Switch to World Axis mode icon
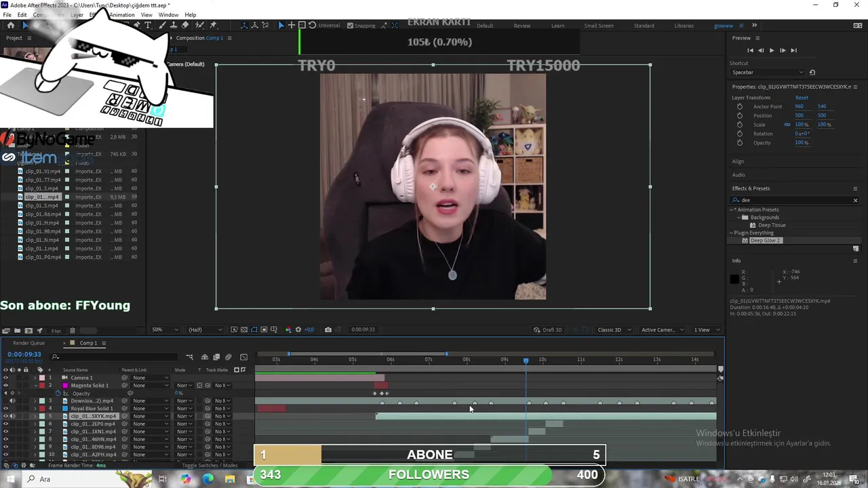The image size is (868, 488). [x=254, y=25]
